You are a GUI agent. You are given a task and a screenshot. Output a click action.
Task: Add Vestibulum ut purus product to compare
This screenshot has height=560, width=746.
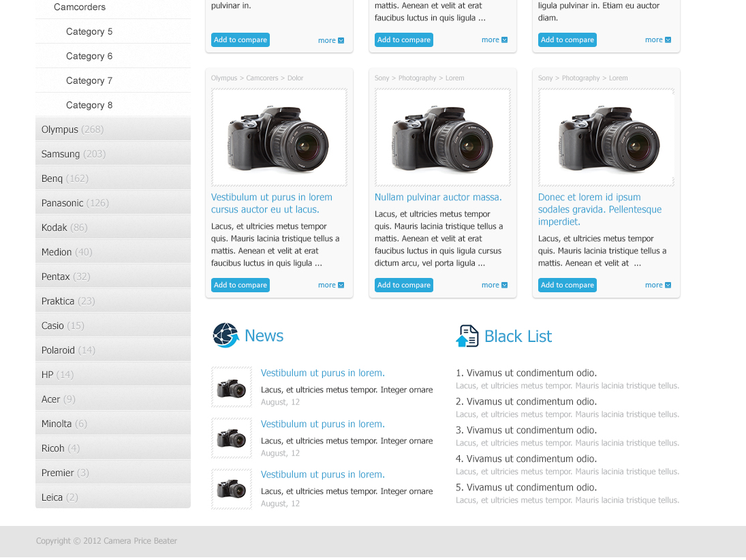(x=240, y=285)
